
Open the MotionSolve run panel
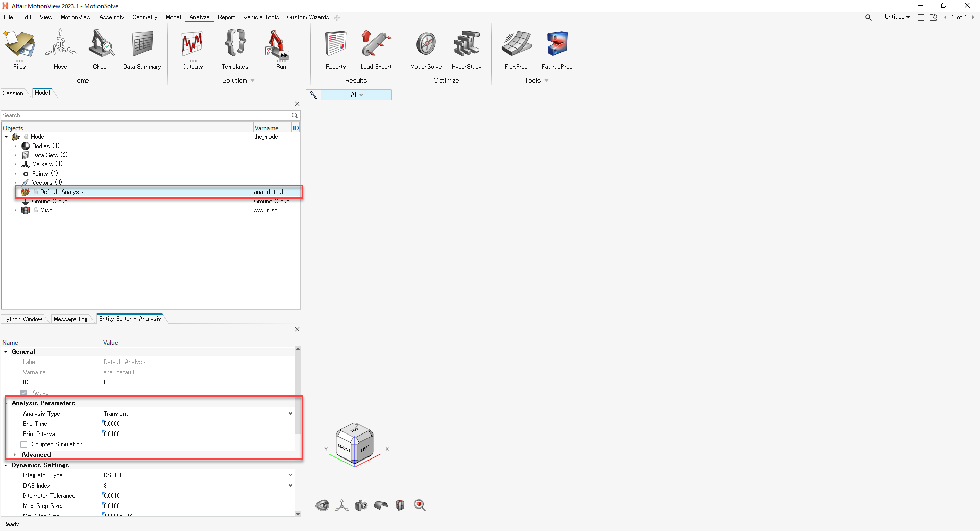click(x=426, y=50)
